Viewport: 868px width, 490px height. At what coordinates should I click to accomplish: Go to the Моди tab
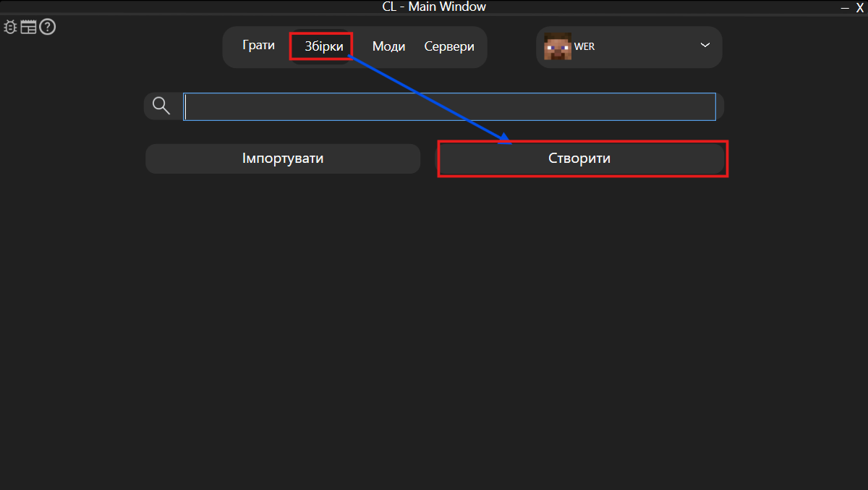pyautogui.click(x=388, y=46)
